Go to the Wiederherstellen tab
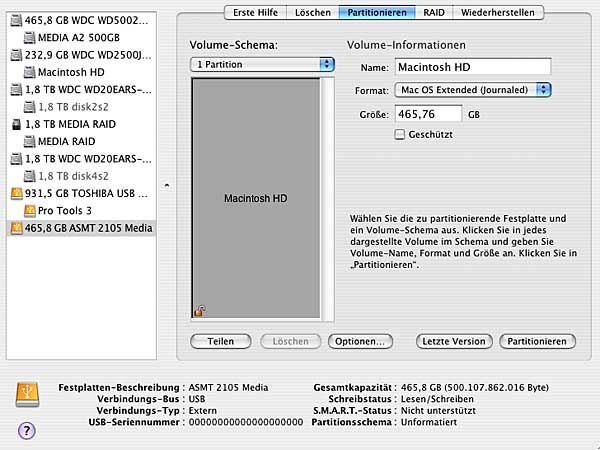The height and width of the screenshot is (450, 600). click(x=499, y=13)
